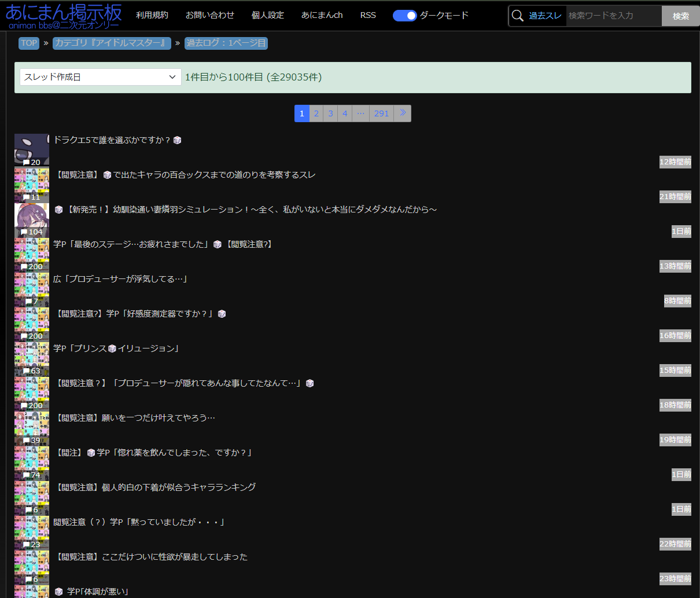
Task: Click the pagination ellipsis item
Action: coord(361,113)
